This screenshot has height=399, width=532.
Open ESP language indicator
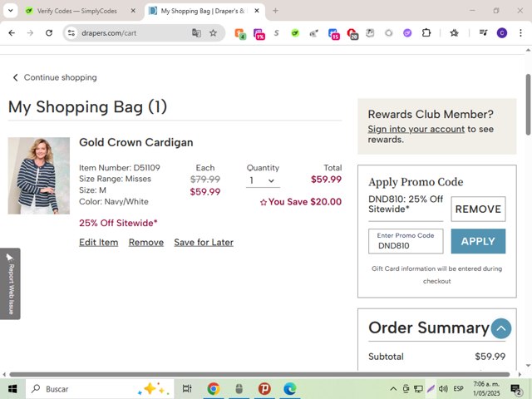click(x=458, y=389)
